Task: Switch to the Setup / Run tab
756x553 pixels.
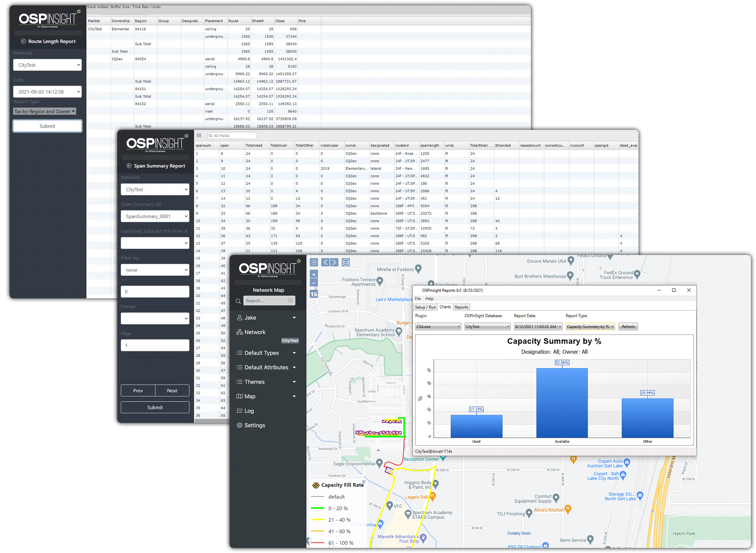Action: coord(425,307)
